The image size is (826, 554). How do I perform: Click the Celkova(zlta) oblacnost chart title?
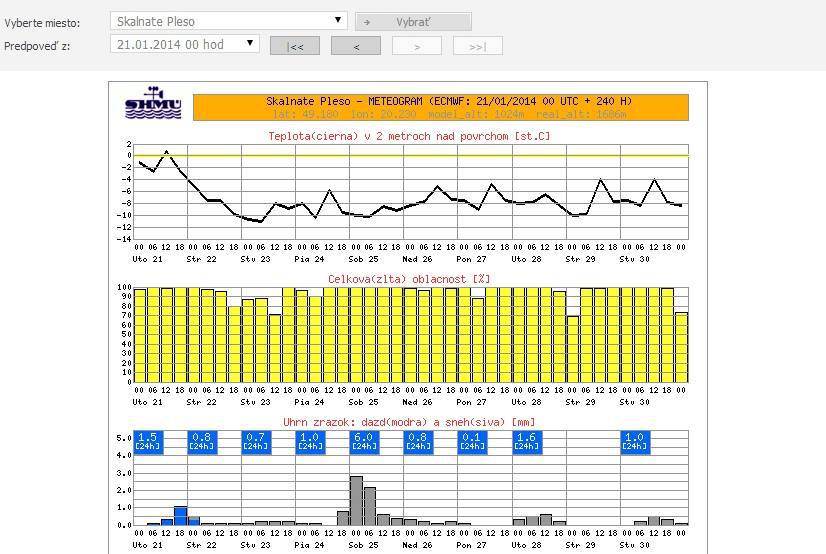tap(409, 279)
